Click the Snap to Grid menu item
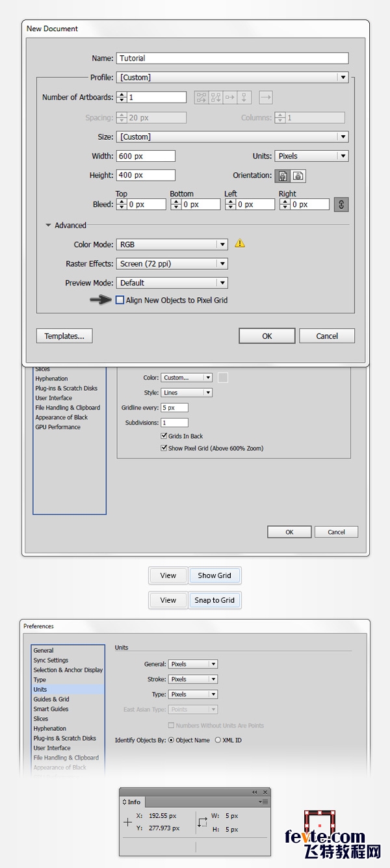This screenshot has width=390, height=868. pos(214,600)
